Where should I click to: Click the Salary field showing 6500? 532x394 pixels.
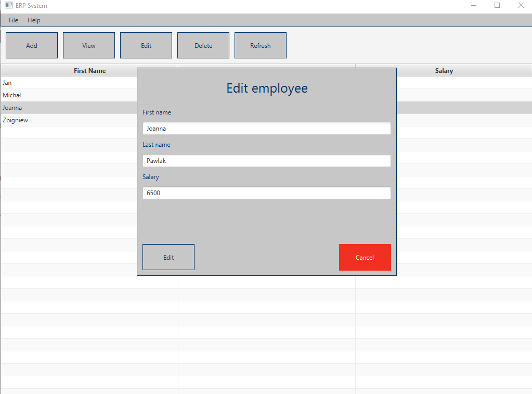(266, 193)
